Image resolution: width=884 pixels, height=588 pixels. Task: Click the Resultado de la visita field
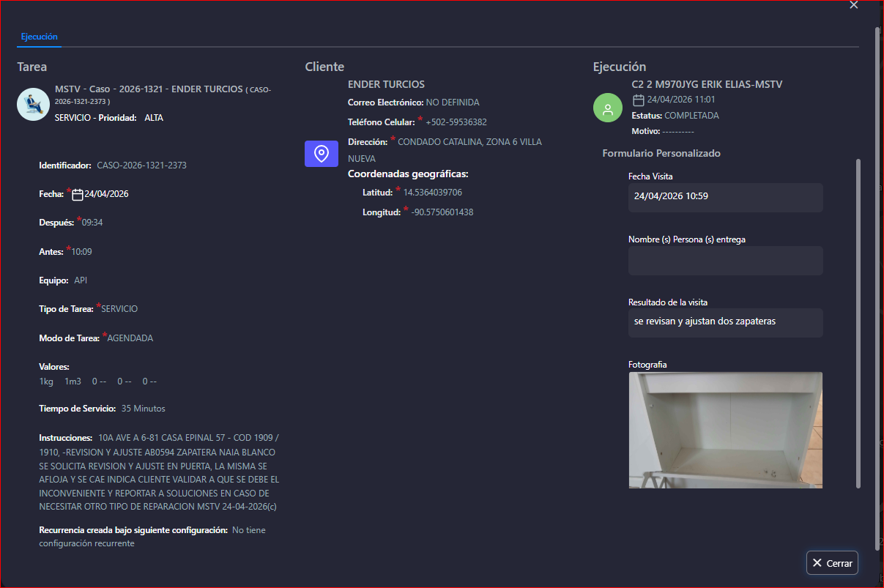pos(725,322)
